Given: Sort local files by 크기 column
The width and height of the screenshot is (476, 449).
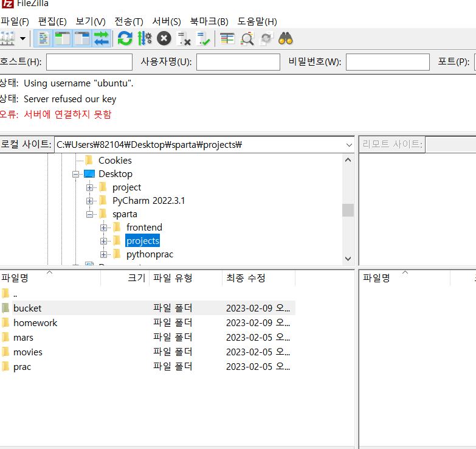Looking at the screenshot, I should (x=125, y=277).
